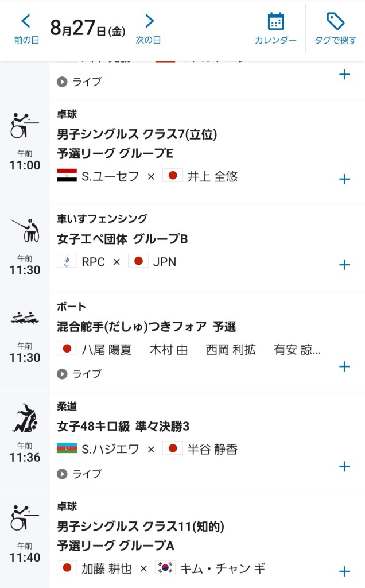Viewport: 365px width, 588px height.
Task: Tap the table tennis icon at 11:00
Action: click(25, 126)
